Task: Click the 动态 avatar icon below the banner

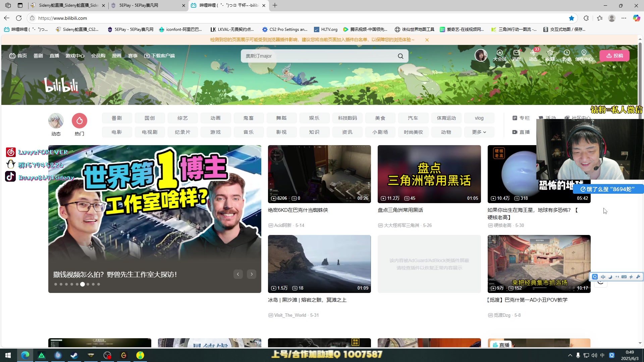Action: tap(56, 121)
